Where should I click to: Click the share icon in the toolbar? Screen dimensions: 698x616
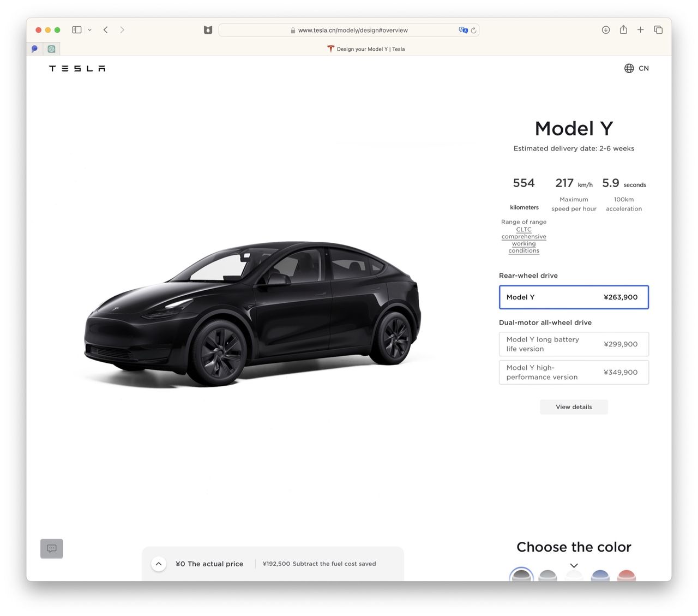tap(623, 30)
